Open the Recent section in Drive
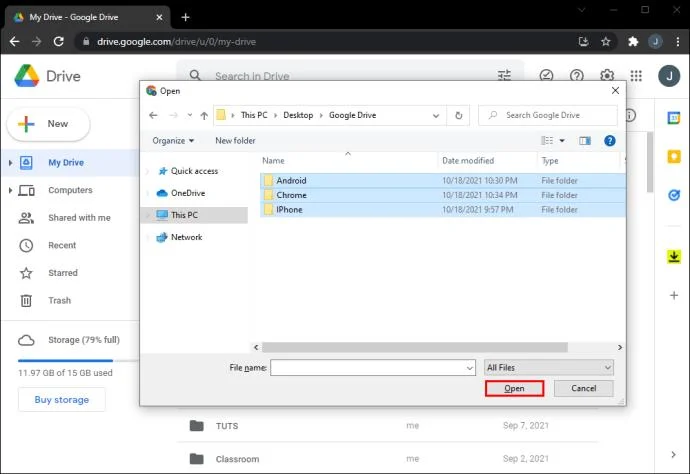 [x=62, y=245]
